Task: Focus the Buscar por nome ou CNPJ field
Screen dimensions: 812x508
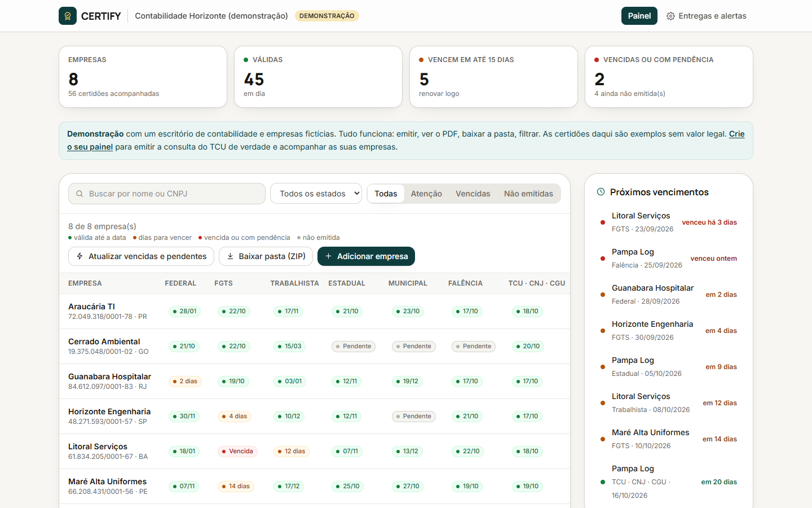Action: (167, 194)
